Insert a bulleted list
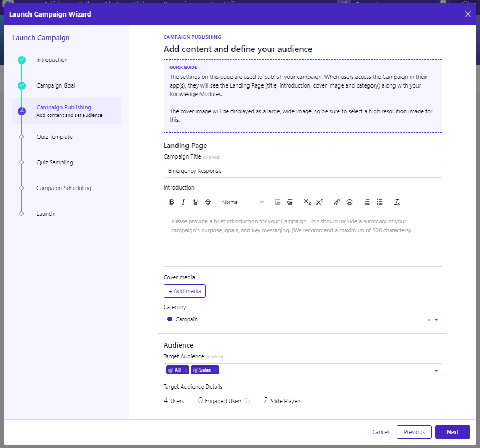 click(x=380, y=202)
